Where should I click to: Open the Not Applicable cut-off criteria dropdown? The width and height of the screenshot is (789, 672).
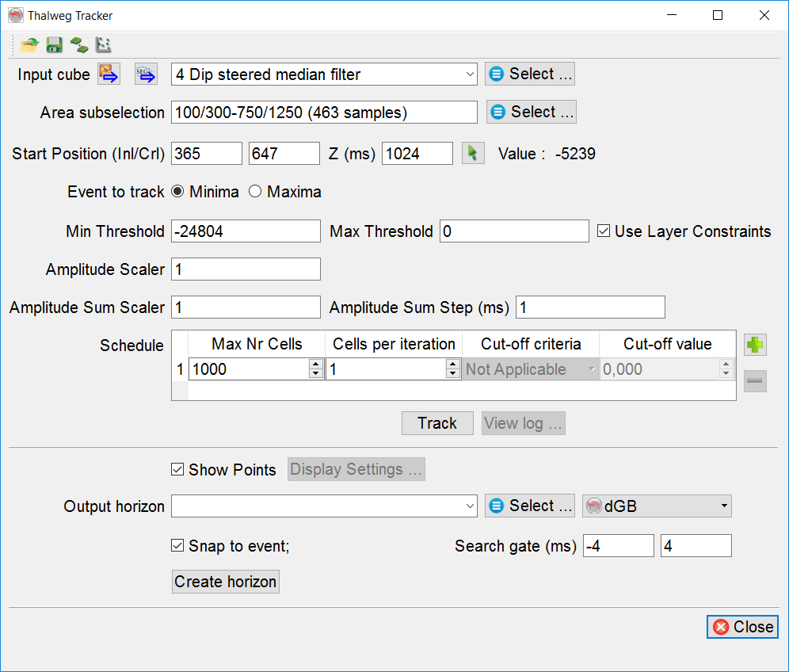pos(531,369)
